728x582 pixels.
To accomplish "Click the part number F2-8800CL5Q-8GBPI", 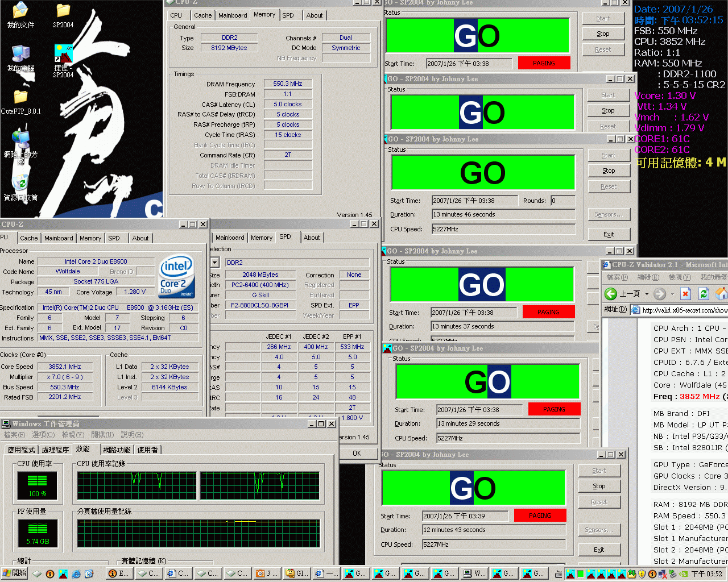I will coord(259,305).
